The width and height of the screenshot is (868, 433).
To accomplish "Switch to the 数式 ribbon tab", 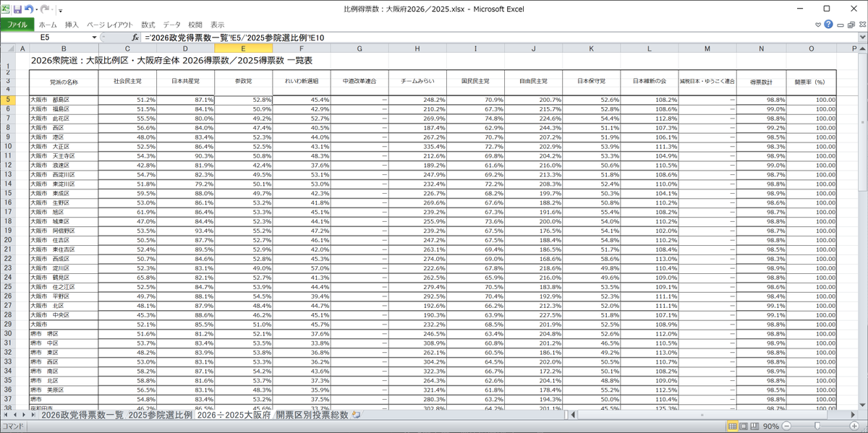I will pyautogui.click(x=148, y=24).
